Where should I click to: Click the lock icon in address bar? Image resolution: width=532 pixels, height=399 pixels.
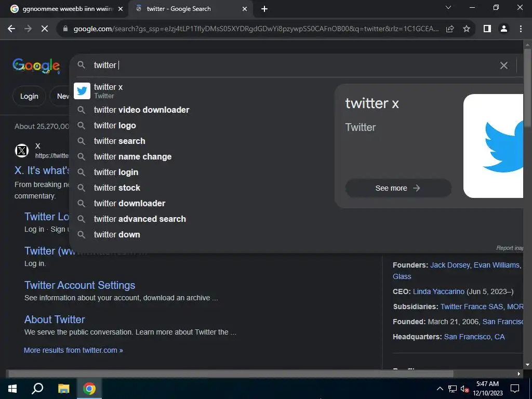[65, 29]
